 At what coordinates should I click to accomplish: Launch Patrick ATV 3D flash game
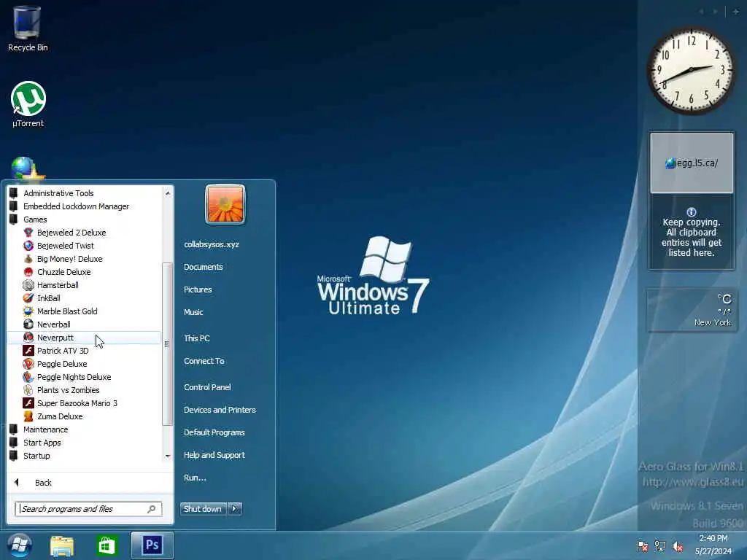63,351
